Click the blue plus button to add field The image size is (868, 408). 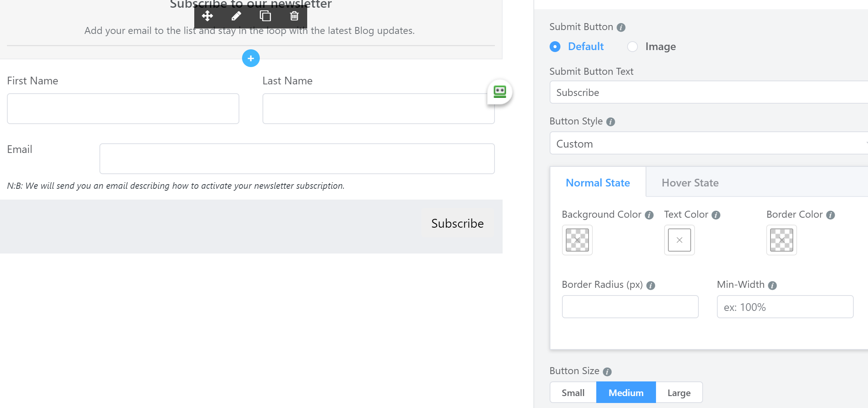pos(251,58)
